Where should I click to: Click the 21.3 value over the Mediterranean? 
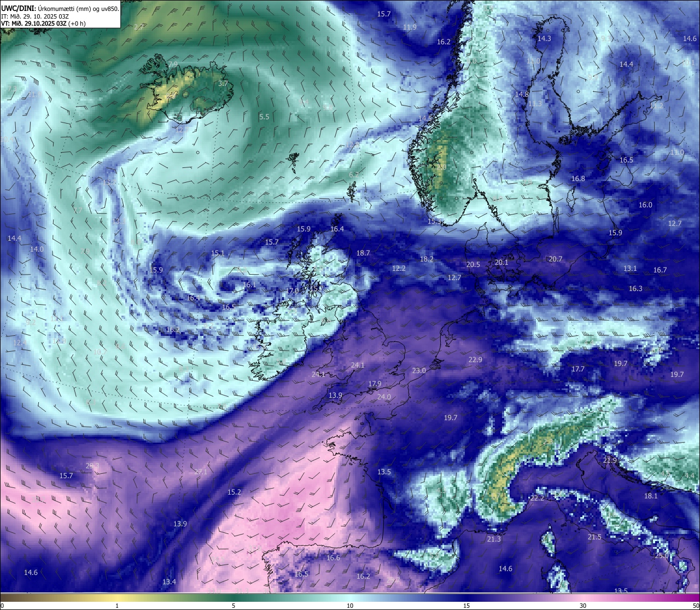tap(494, 539)
